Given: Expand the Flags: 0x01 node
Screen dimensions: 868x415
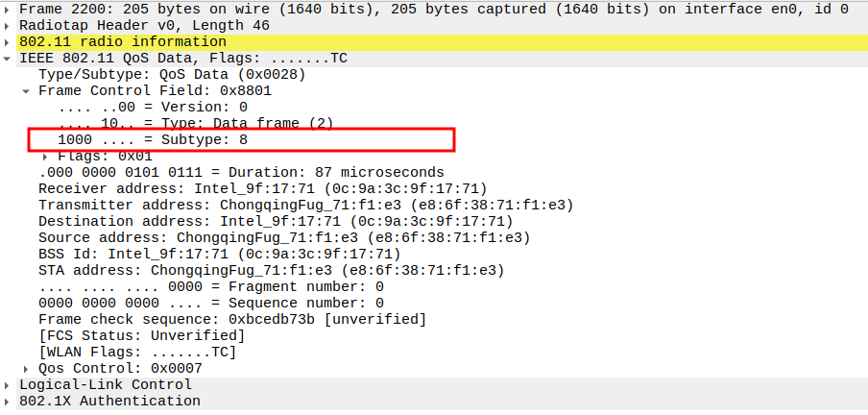Looking at the screenshot, I should [46, 156].
